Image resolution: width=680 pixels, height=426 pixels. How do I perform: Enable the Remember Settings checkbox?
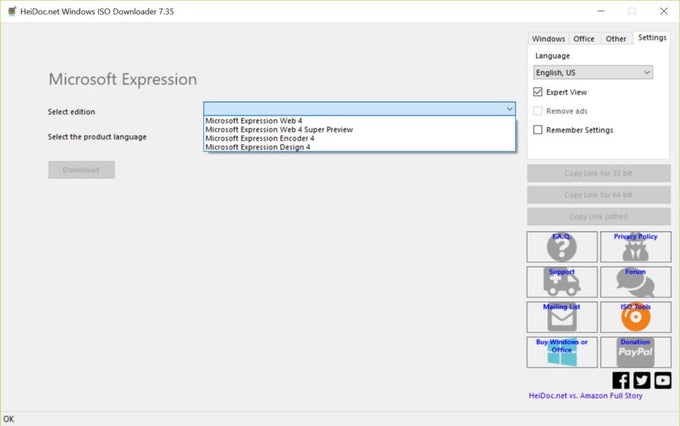(538, 130)
